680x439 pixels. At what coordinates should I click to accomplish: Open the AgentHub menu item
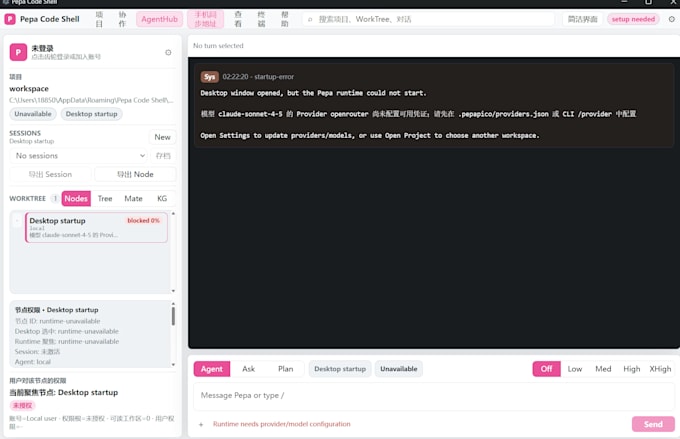pos(159,19)
